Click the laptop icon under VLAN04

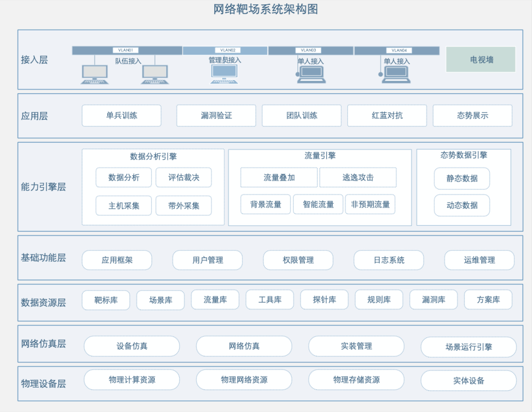[x=396, y=75]
